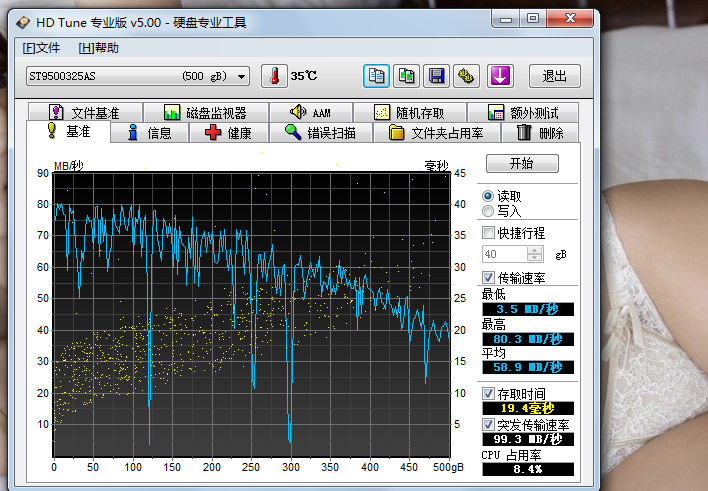Open the 文件 menu
The height and width of the screenshot is (491, 708).
[x=41, y=48]
